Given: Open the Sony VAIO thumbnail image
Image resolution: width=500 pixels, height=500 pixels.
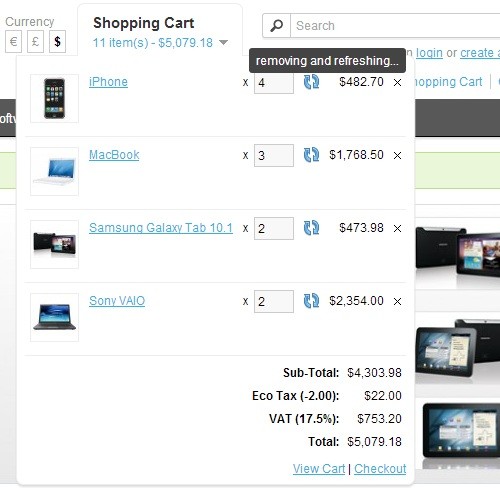Looking at the screenshot, I should point(54,317).
